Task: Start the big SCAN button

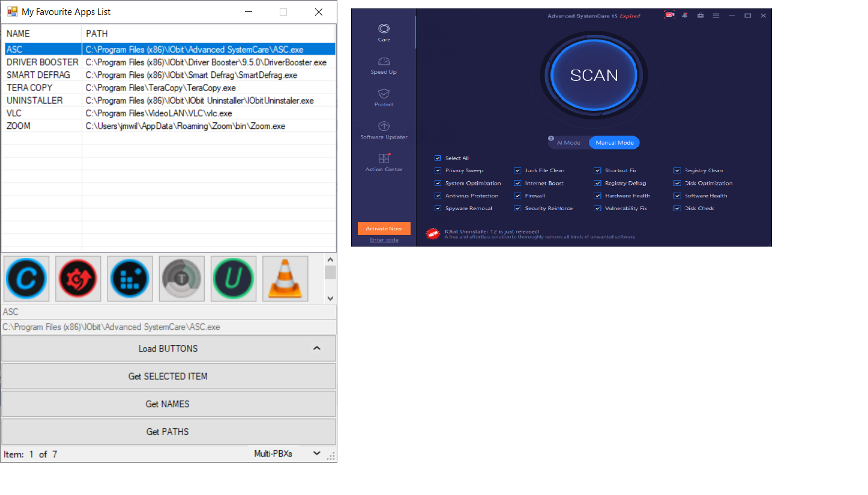Action: click(x=594, y=75)
